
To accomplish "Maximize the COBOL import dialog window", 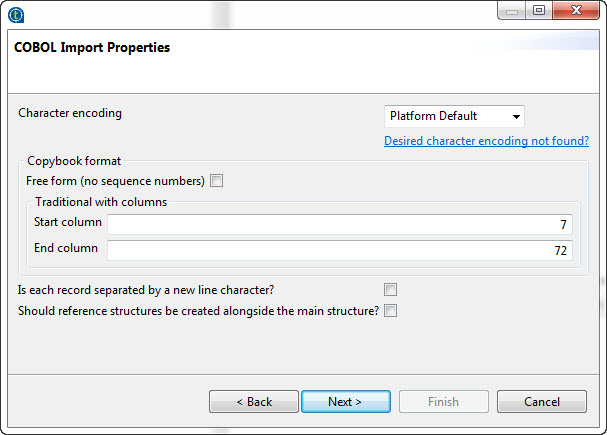I will point(538,11).
